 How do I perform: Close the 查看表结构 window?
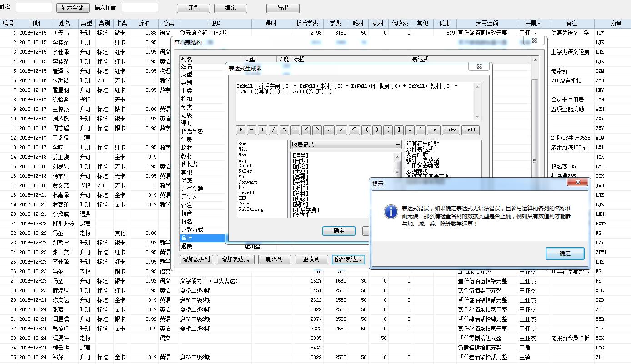(534, 40)
